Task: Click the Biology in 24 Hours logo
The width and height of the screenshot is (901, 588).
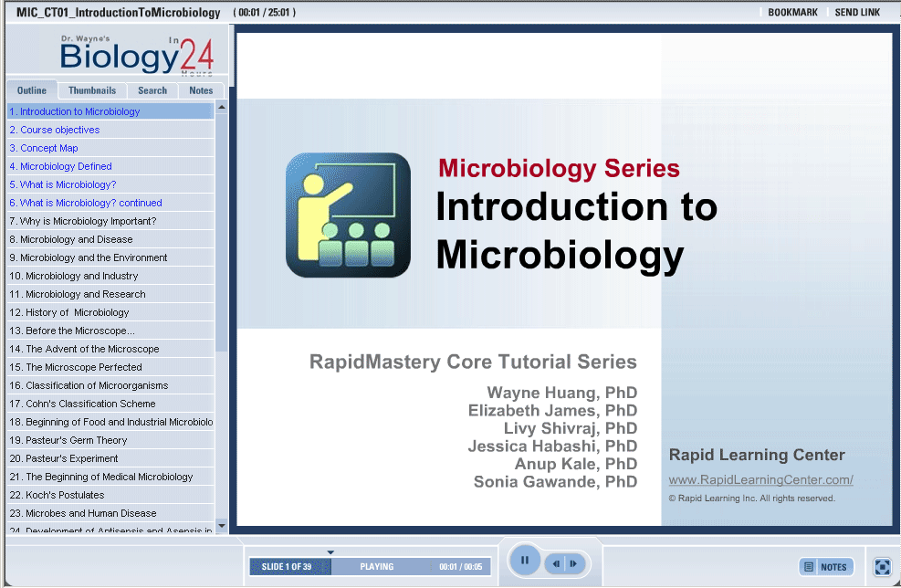Action: 137,56
